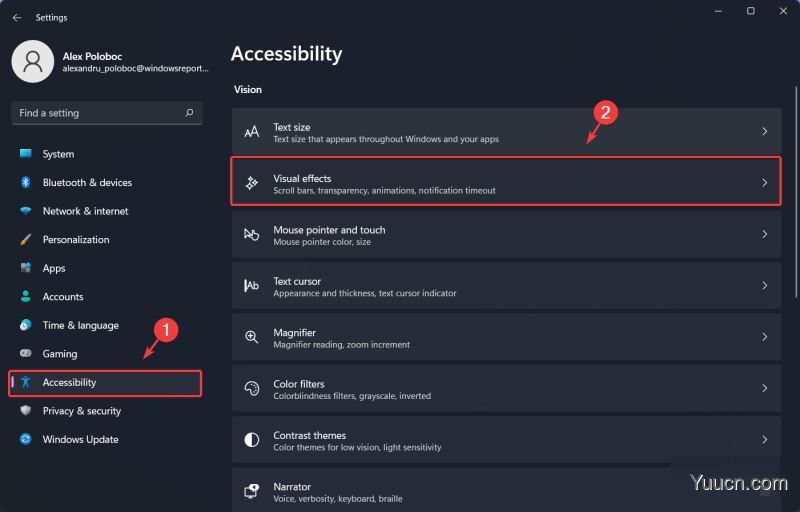
Task: Click the Gaming controller icon in sidebar
Action: (x=26, y=354)
